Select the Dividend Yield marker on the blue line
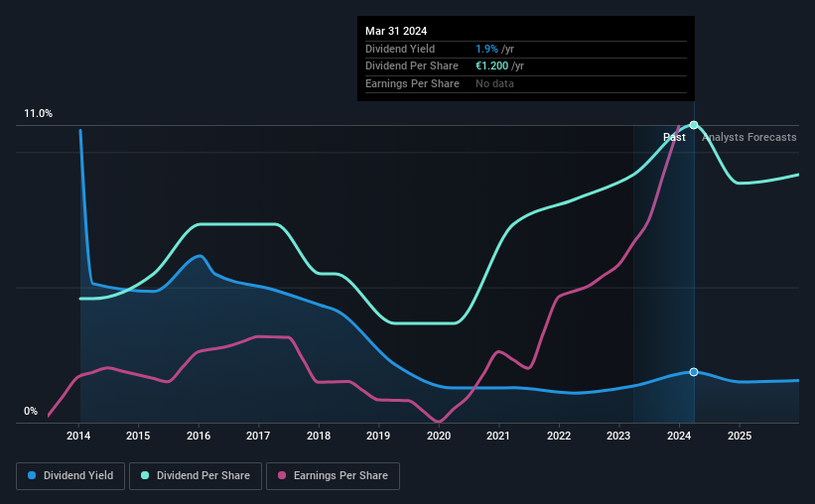 coord(694,372)
